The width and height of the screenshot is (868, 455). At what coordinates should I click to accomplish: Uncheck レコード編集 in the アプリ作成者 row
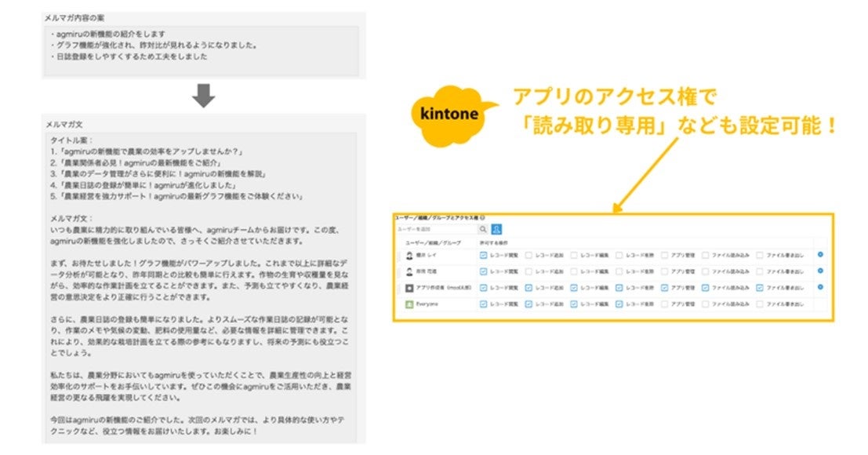[574, 288]
